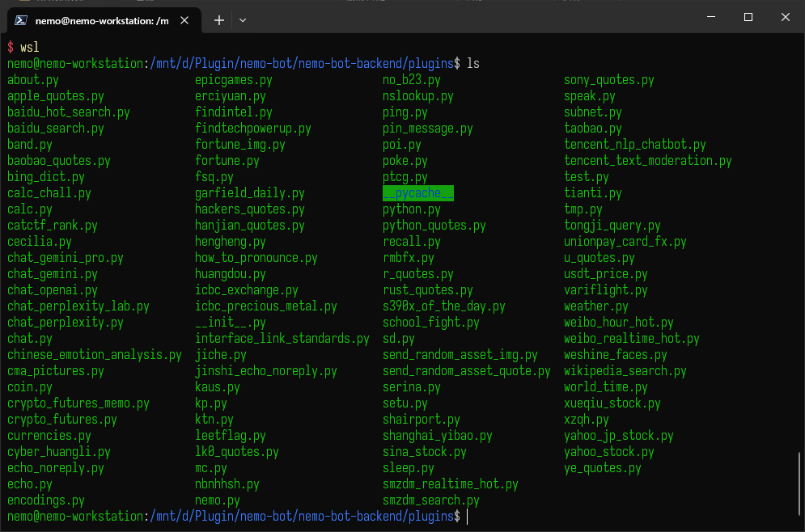This screenshot has width=805, height=532.
Task: Click the chat_openai.py file name
Action: [x=53, y=290]
